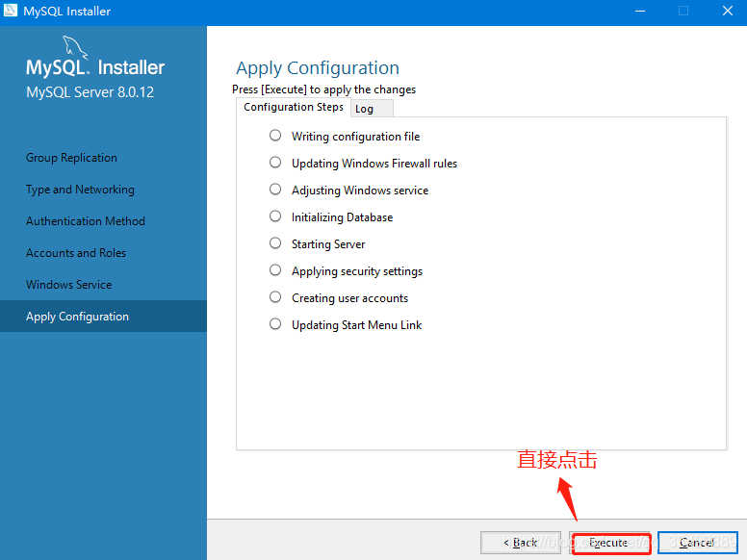
Task: Select the Starting Server status circle
Action: (x=275, y=242)
